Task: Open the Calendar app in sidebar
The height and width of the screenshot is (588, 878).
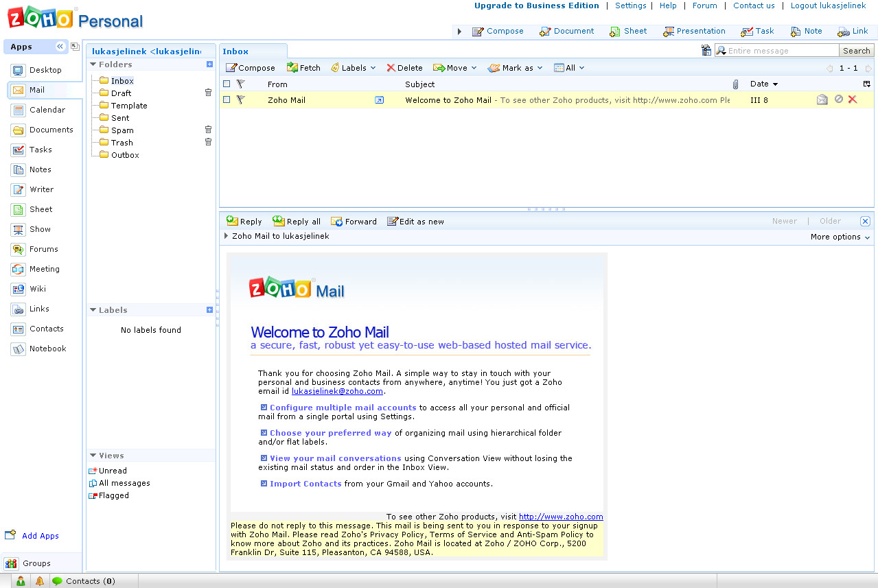Action: [x=47, y=110]
